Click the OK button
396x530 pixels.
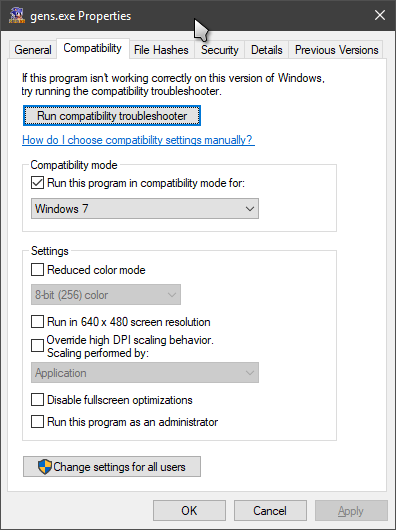click(x=189, y=510)
